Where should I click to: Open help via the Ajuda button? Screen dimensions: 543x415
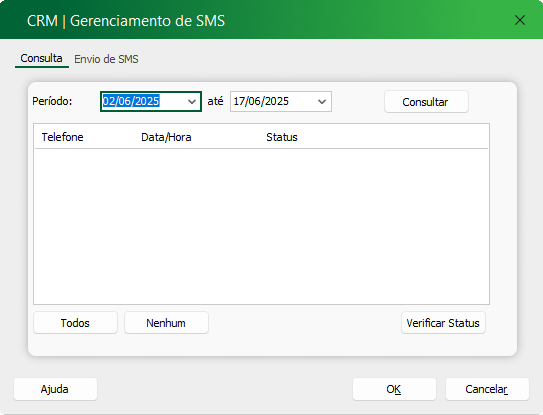55,389
